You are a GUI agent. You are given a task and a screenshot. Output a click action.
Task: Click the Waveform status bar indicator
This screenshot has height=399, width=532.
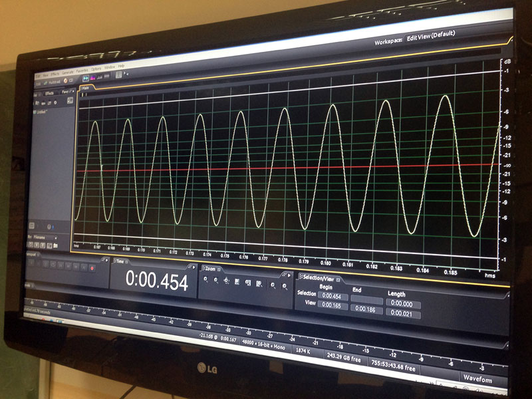(x=477, y=378)
